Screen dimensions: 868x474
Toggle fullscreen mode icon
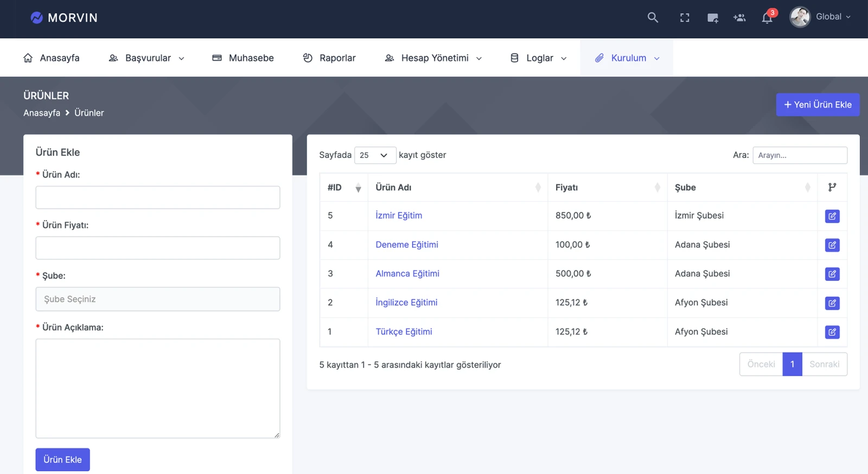point(685,18)
